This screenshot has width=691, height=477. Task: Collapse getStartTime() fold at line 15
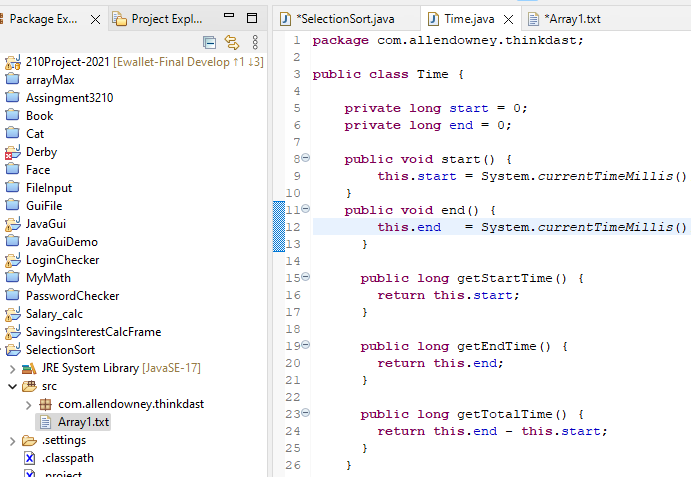pos(305,277)
